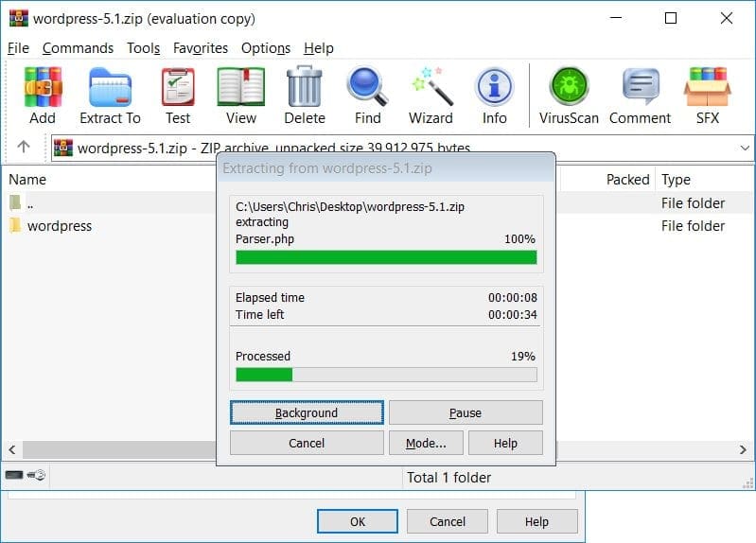Click the WinRAR title bar app icon

click(x=18, y=18)
